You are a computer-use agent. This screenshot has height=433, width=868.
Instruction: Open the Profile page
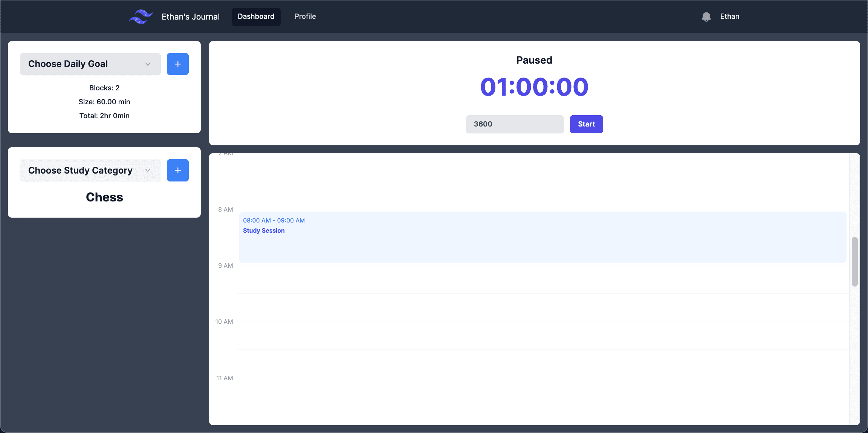(305, 16)
